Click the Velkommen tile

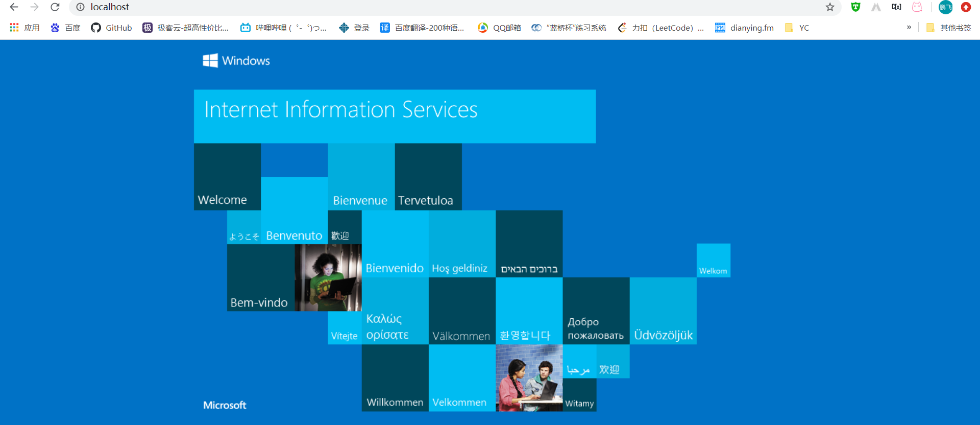tap(462, 378)
